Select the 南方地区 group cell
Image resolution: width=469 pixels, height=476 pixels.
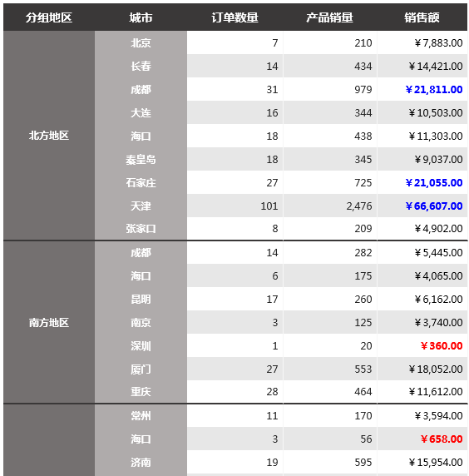point(49,322)
